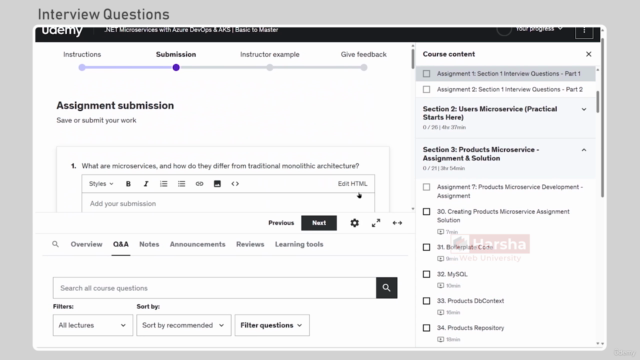The image size is (640, 360).
Task: Insert a numbered list in submission
Action: (164, 184)
